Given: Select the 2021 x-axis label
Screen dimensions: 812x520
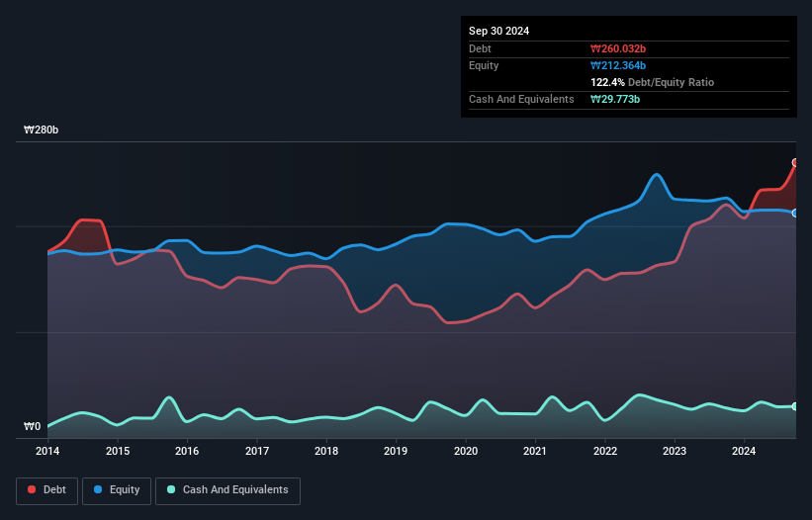Looking at the screenshot, I should click(x=535, y=451).
